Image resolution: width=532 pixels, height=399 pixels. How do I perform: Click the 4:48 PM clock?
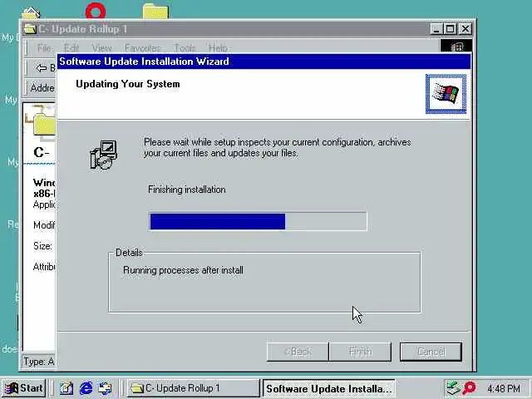(x=504, y=388)
